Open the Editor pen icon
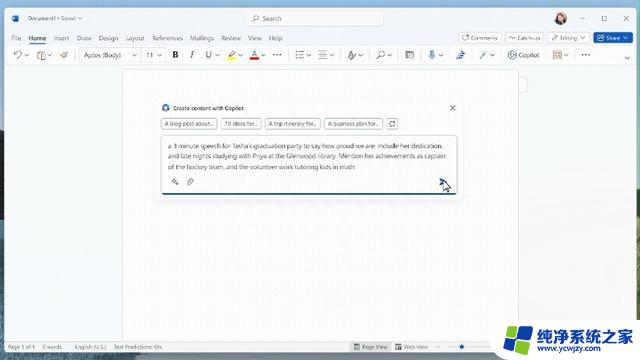640x360 pixels. click(461, 55)
